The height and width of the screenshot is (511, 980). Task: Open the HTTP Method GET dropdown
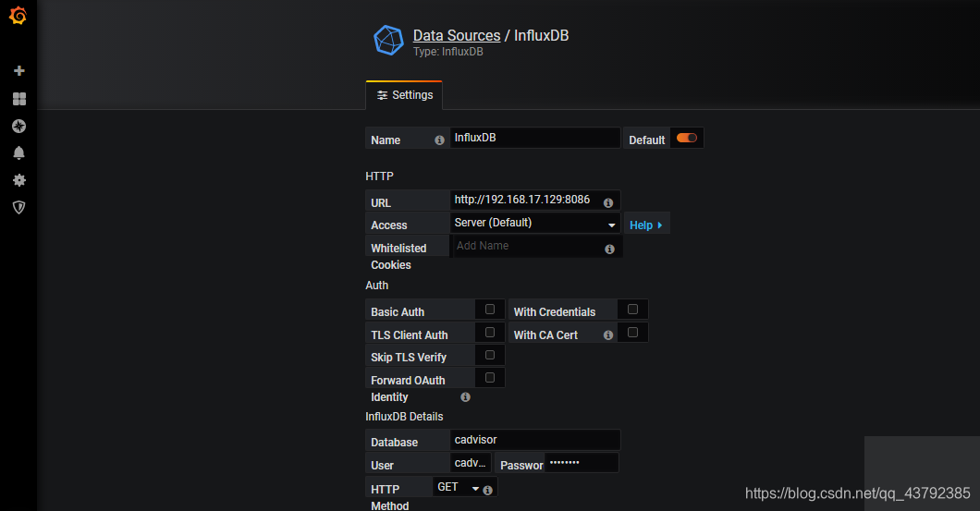pos(459,487)
